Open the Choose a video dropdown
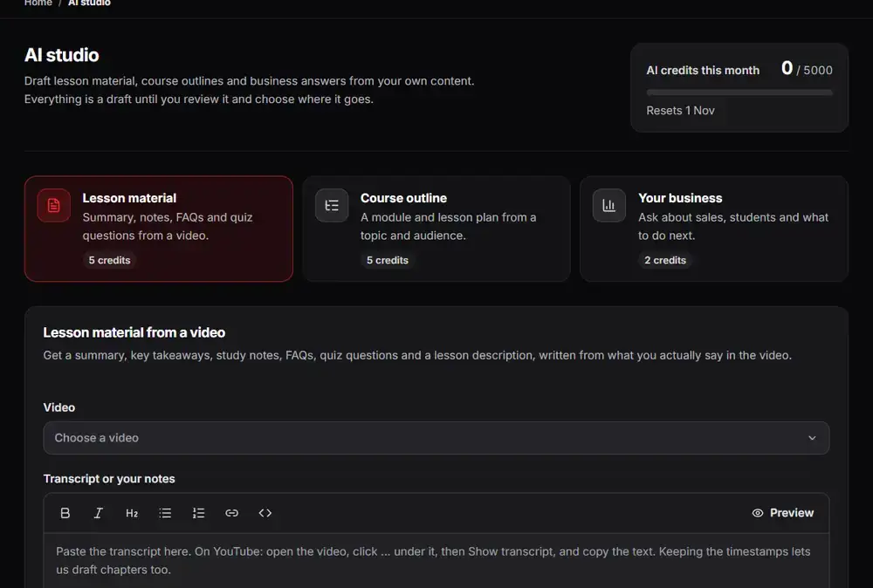 [x=436, y=438]
